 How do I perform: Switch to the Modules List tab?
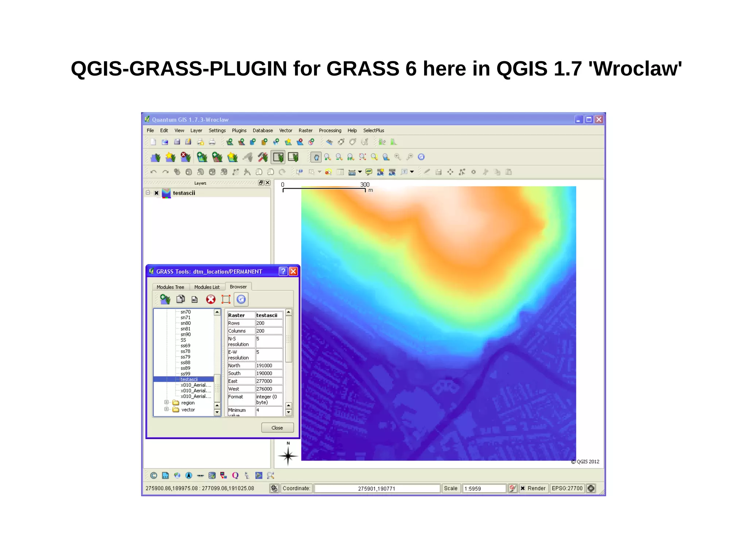click(207, 287)
